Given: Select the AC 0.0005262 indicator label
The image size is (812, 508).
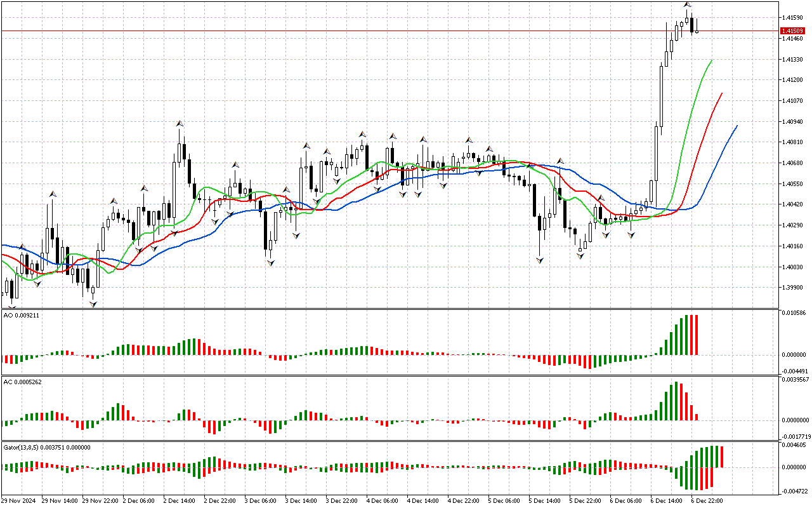Looking at the screenshot, I should tap(23, 382).
